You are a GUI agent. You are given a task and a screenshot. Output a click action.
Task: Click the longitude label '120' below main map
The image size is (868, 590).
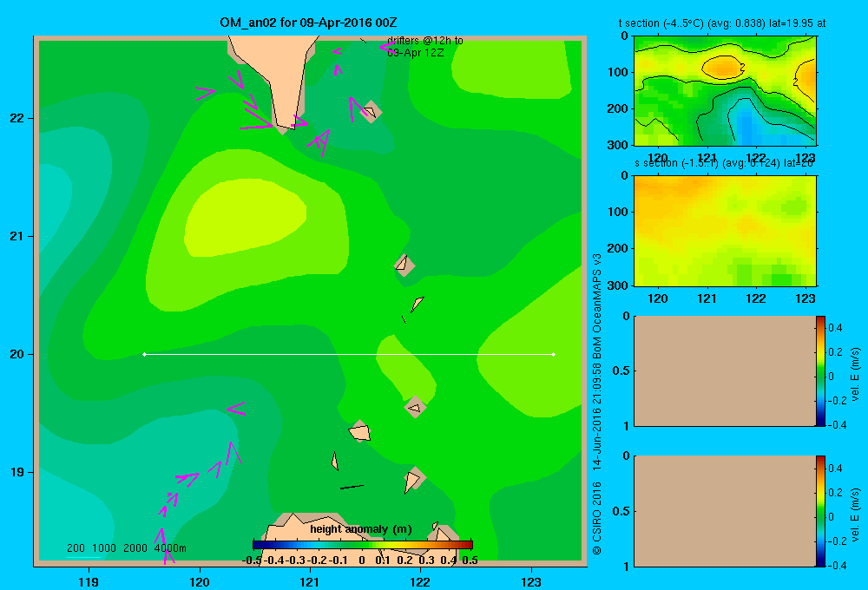point(200,581)
